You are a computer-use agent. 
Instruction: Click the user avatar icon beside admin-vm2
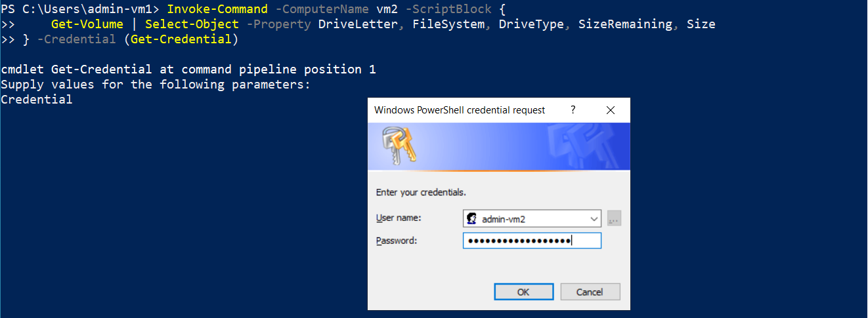(x=471, y=219)
